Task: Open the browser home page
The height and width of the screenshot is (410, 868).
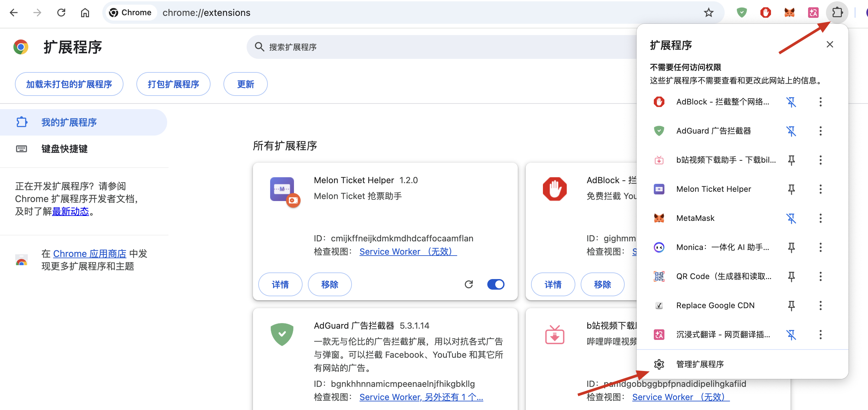Action: pyautogui.click(x=85, y=13)
